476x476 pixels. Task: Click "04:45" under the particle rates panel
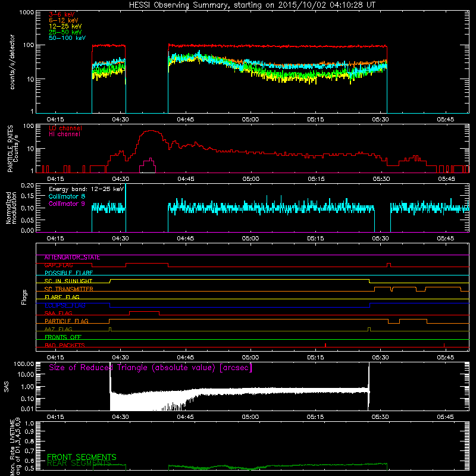pyautogui.click(x=186, y=179)
